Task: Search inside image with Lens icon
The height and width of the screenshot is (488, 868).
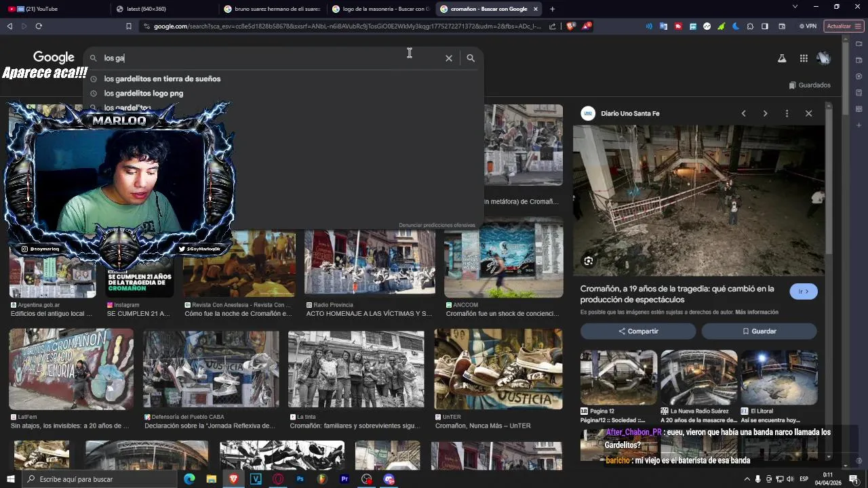Action: pos(589,261)
